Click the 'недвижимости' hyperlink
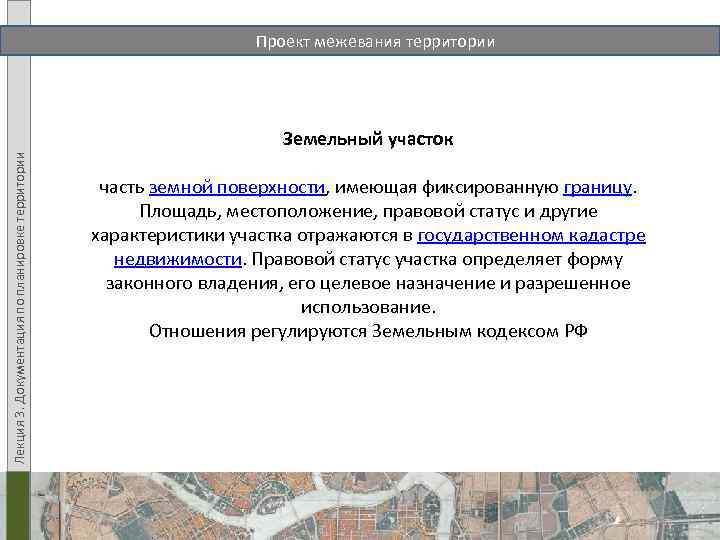Image resolution: width=720 pixels, height=540 pixels. [178, 259]
